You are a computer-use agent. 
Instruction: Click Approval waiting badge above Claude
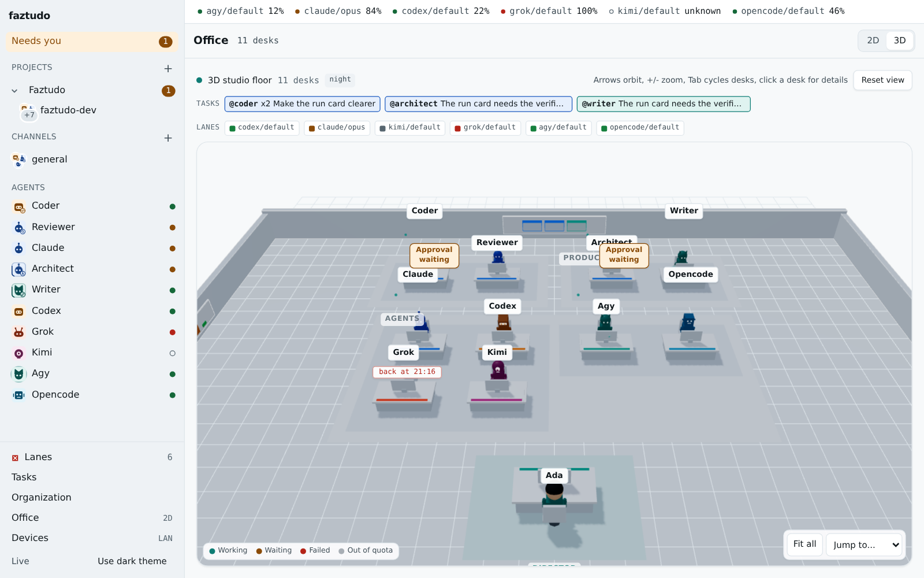(x=434, y=255)
